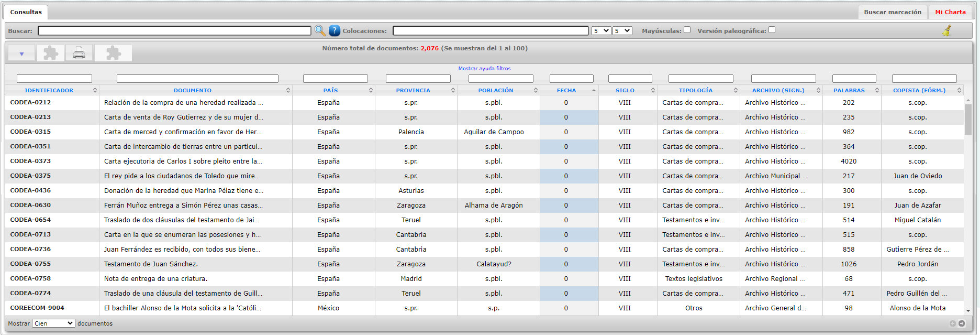
Task: Click the first puzzle piece toolbar icon
Action: 51,53
